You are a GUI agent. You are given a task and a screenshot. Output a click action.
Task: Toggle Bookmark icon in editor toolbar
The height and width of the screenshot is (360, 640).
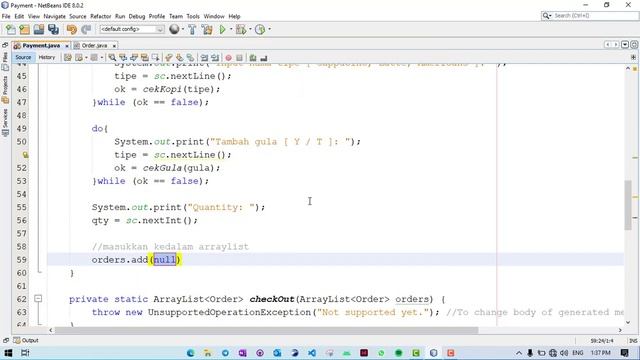(190, 58)
